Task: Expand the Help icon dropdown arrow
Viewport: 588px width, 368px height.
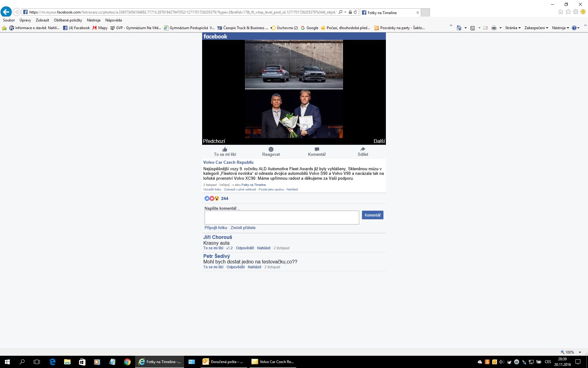Action: click(x=578, y=28)
